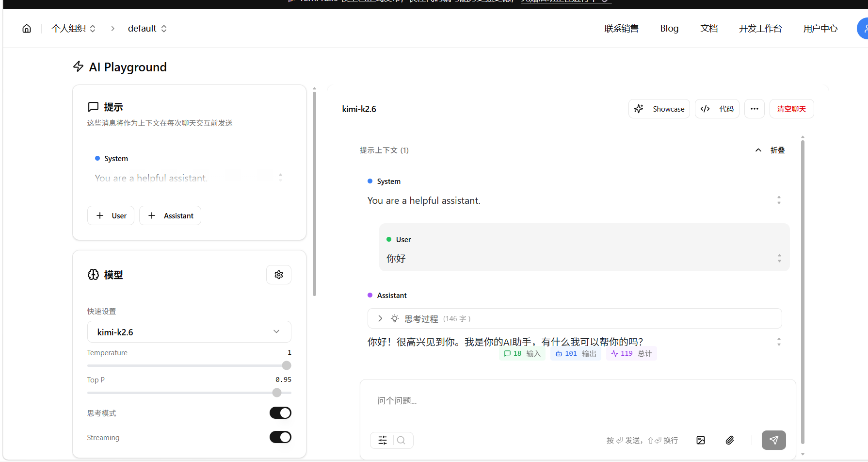This screenshot has width=868, height=462.
Task: Add a User message to prompts
Action: (111, 215)
